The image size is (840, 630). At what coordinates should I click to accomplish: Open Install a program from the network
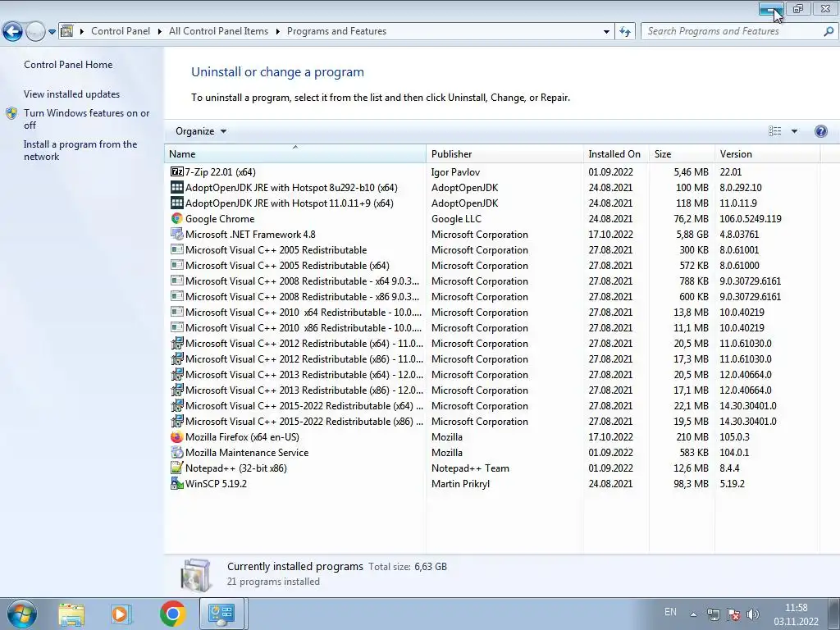click(80, 151)
